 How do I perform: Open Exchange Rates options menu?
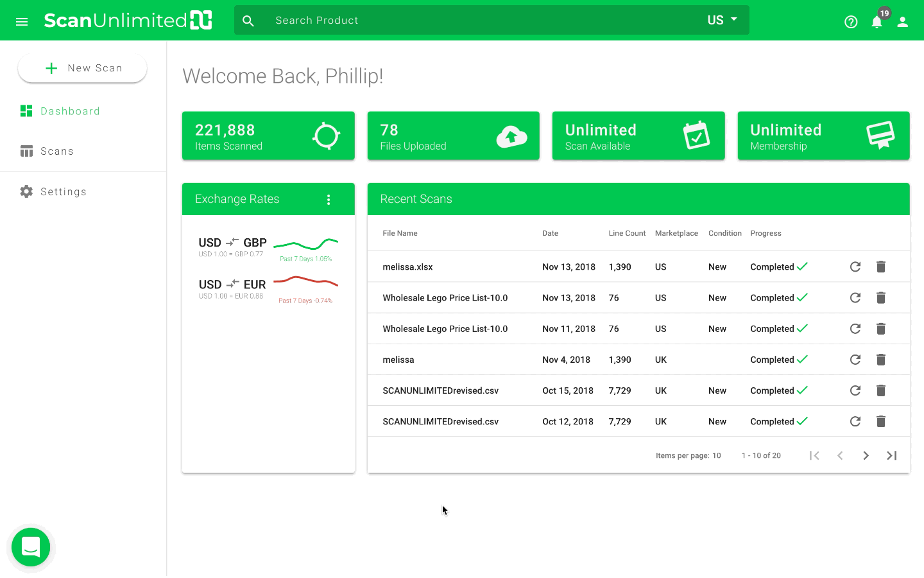(329, 200)
